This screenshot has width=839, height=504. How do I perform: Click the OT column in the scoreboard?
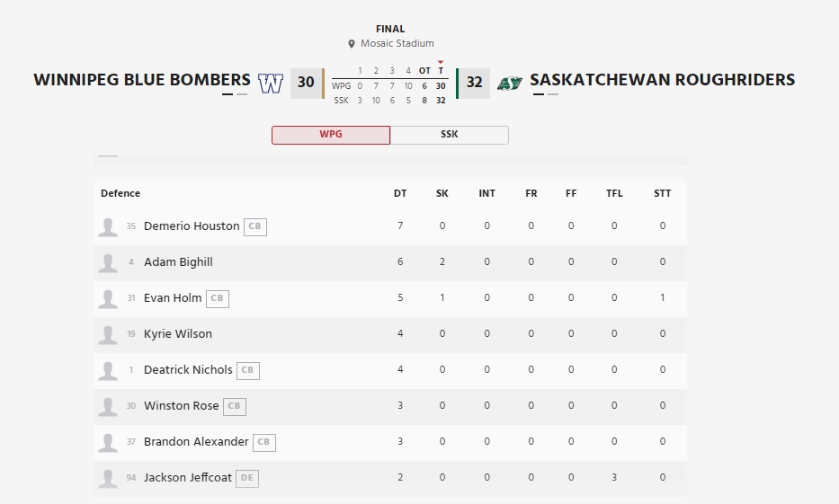click(424, 70)
